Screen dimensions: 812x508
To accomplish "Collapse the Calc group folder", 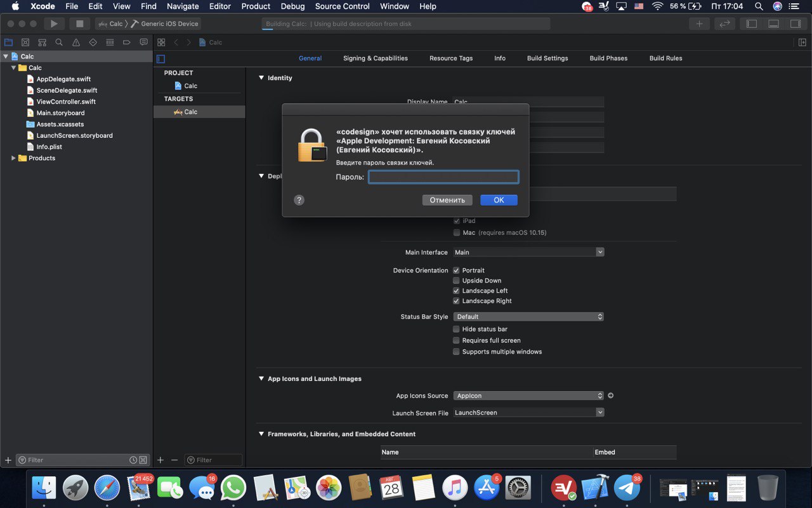I will pyautogui.click(x=13, y=68).
